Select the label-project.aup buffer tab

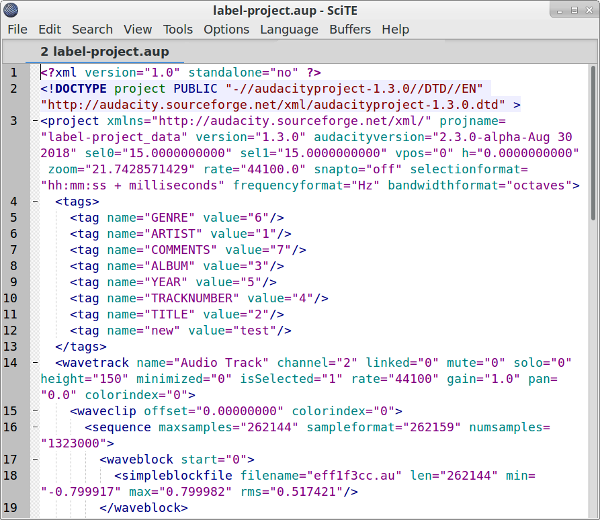click(x=105, y=52)
